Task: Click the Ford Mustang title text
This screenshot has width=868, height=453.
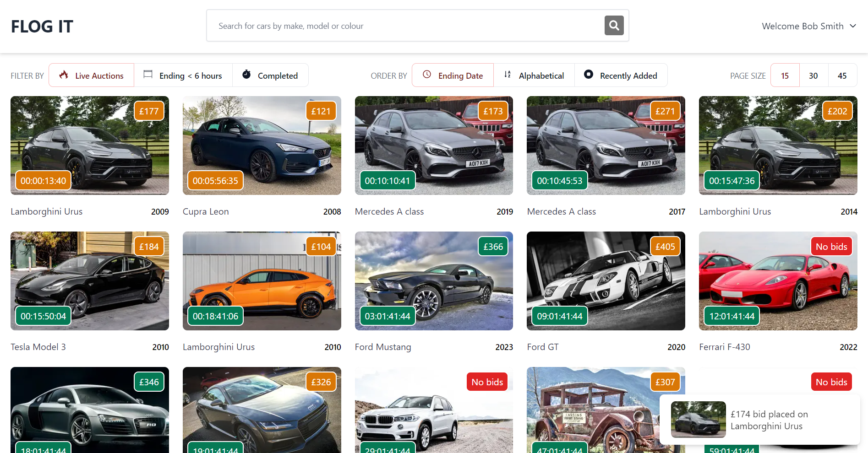Action: [x=383, y=347]
